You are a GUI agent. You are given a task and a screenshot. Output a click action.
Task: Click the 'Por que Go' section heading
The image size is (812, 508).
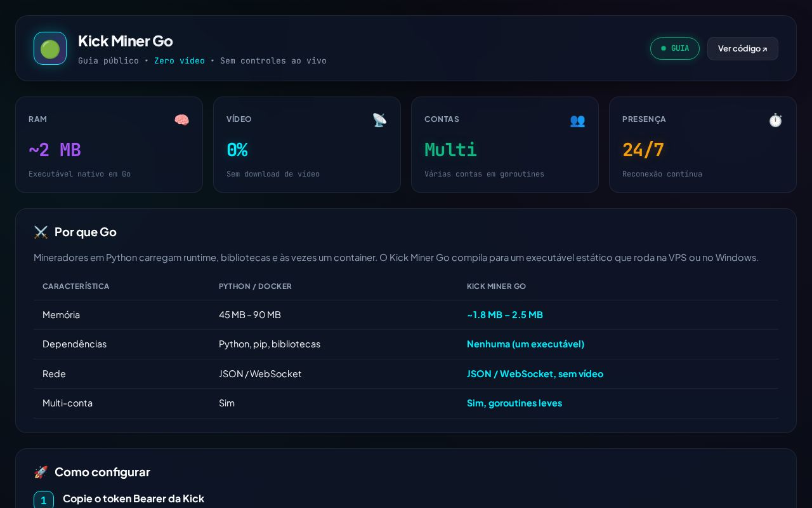86,232
